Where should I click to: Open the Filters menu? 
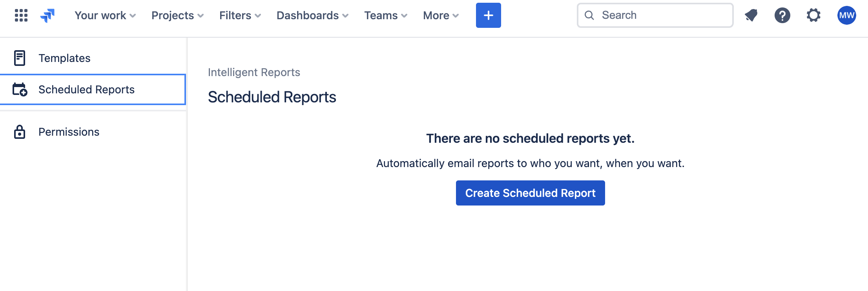[239, 15]
